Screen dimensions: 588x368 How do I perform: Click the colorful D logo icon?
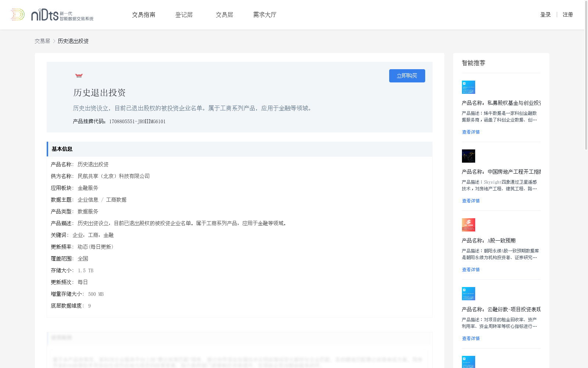(18, 14)
